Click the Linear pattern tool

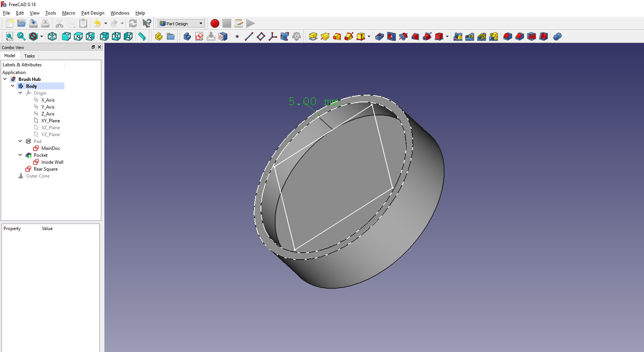pyautogui.click(x=470, y=36)
